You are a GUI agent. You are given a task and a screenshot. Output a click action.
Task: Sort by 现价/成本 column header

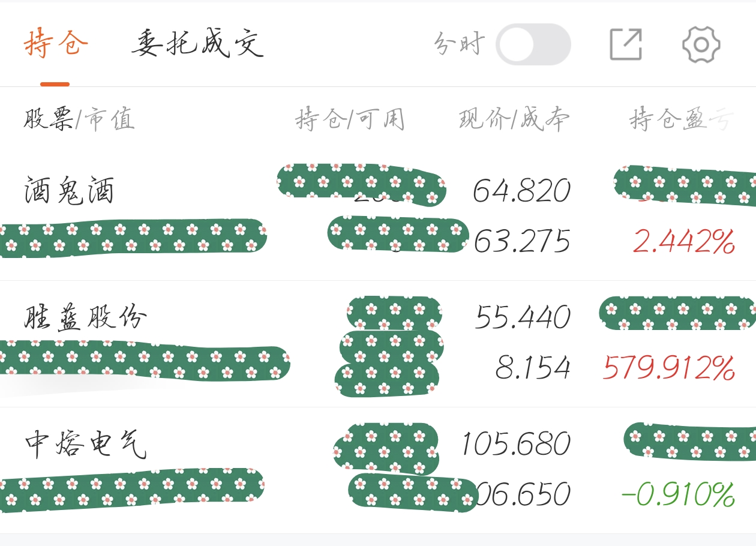pos(514,119)
